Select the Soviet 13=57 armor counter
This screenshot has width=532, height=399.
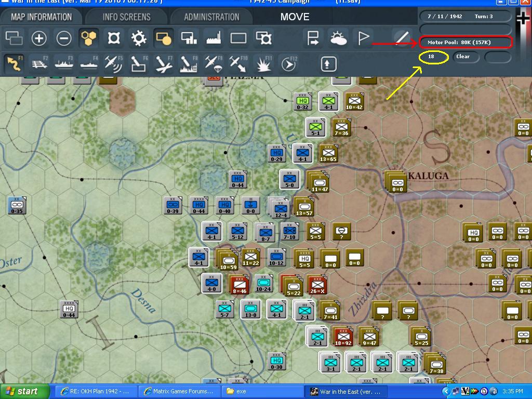coord(304,207)
